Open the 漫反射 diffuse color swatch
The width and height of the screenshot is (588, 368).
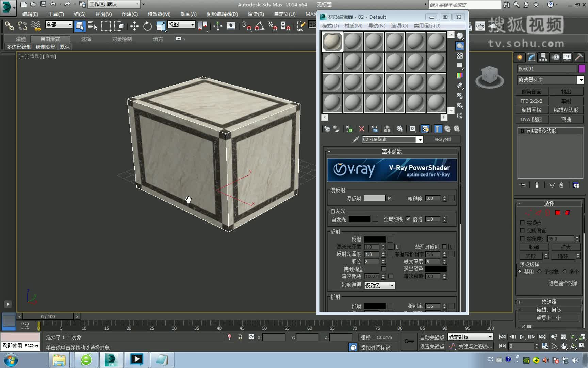coord(374,198)
